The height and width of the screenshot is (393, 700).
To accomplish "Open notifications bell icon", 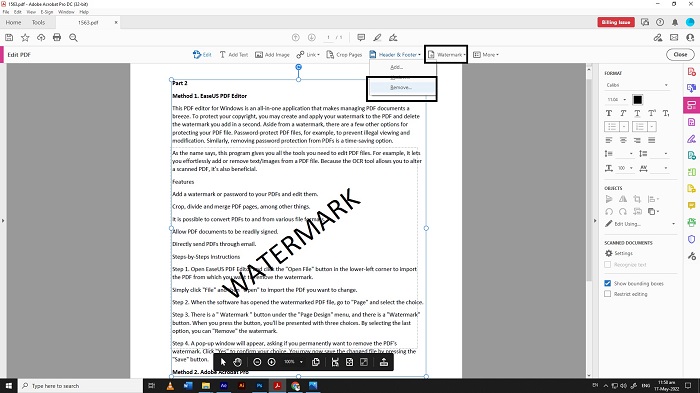I will 675,22.
